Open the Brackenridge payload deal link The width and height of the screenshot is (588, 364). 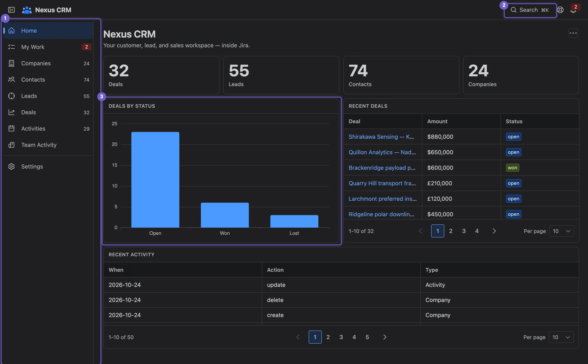[x=382, y=168]
